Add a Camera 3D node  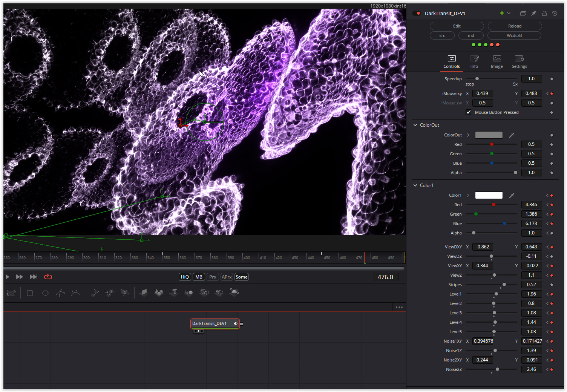pyautogui.click(x=204, y=293)
